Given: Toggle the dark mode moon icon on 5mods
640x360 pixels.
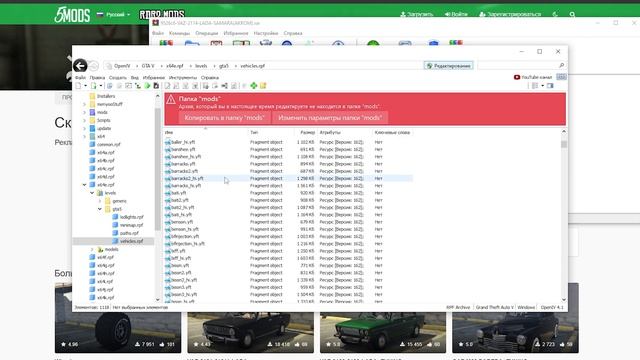Looking at the screenshot, I should [555, 14].
